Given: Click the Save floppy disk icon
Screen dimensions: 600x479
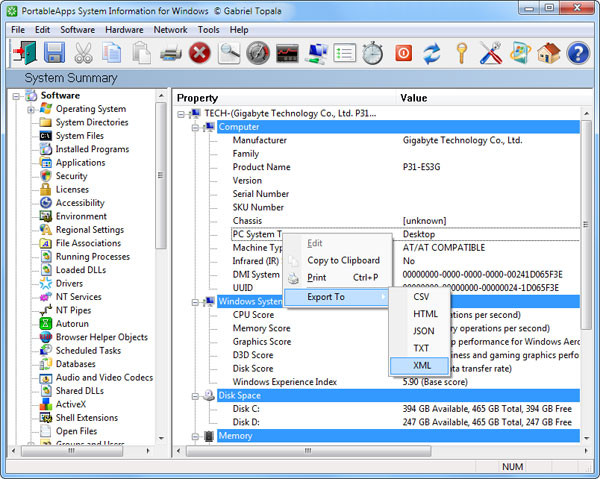Looking at the screenshot, I should [x=54, y=52].
